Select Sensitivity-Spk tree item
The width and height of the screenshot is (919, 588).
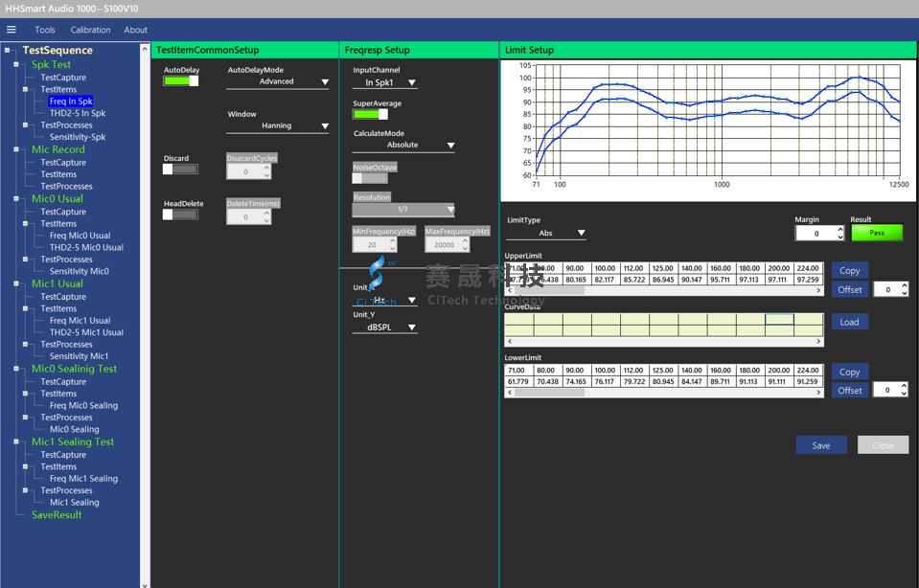pos(78,137)
